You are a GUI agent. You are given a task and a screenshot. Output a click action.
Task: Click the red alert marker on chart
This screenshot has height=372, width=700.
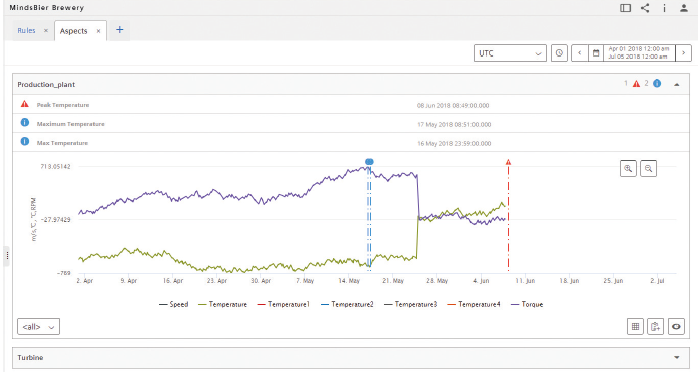coord(508,162)
